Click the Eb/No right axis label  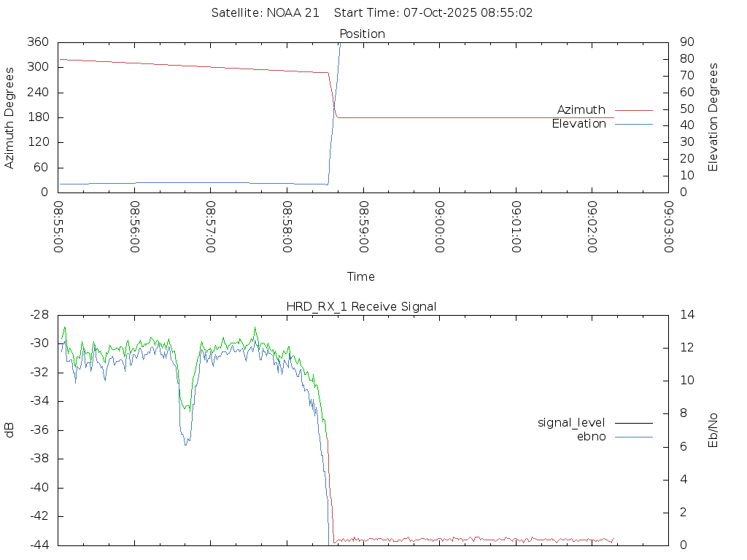[x=713, y=430]
